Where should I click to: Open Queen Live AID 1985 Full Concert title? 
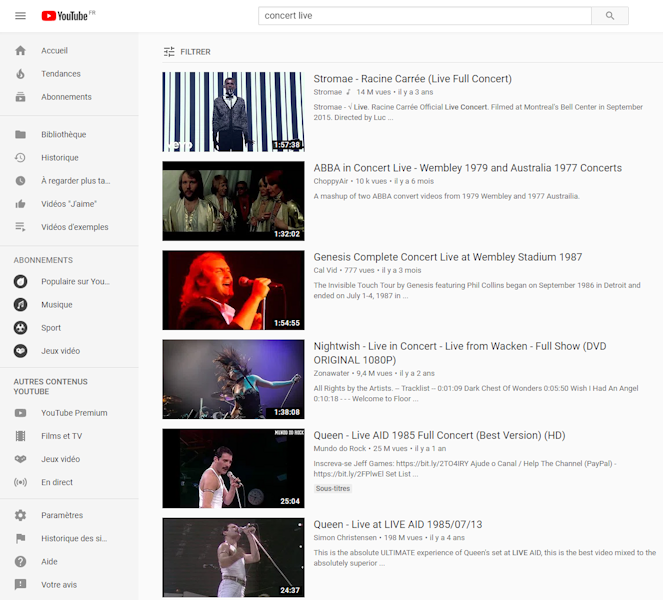(439, 436)
